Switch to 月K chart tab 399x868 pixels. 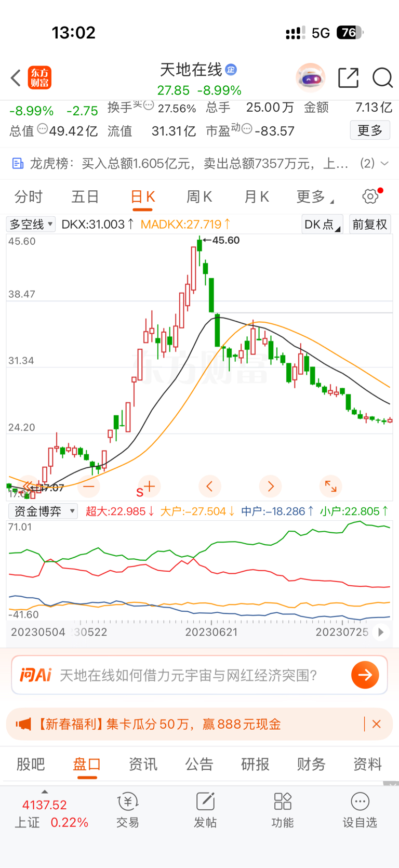click(x=257, y=196)
